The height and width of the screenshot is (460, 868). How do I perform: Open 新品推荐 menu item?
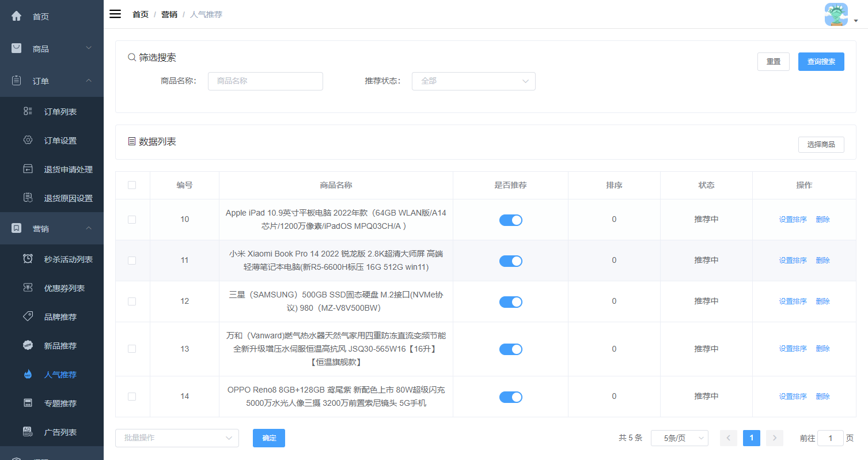click(x=52, y=345)
